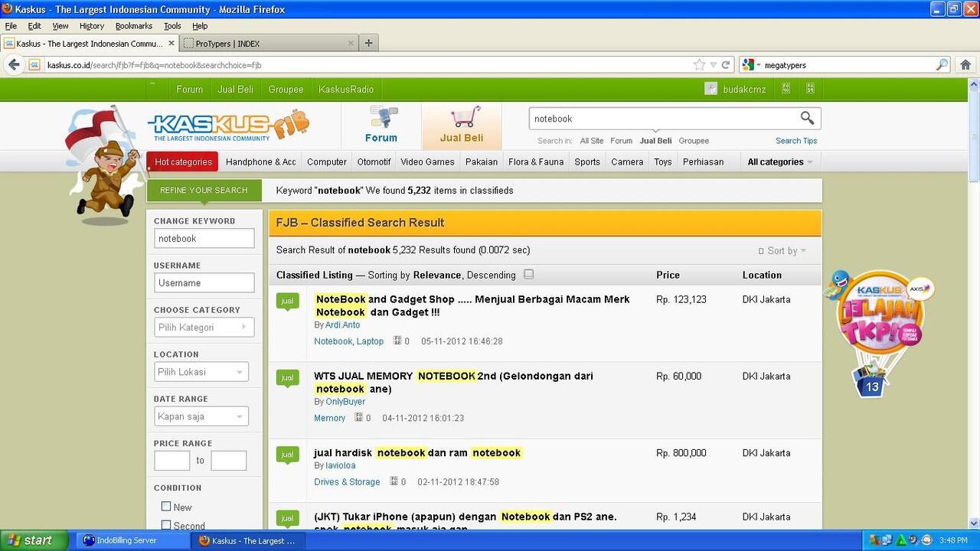Click the Reload page icon

[726, 65]
